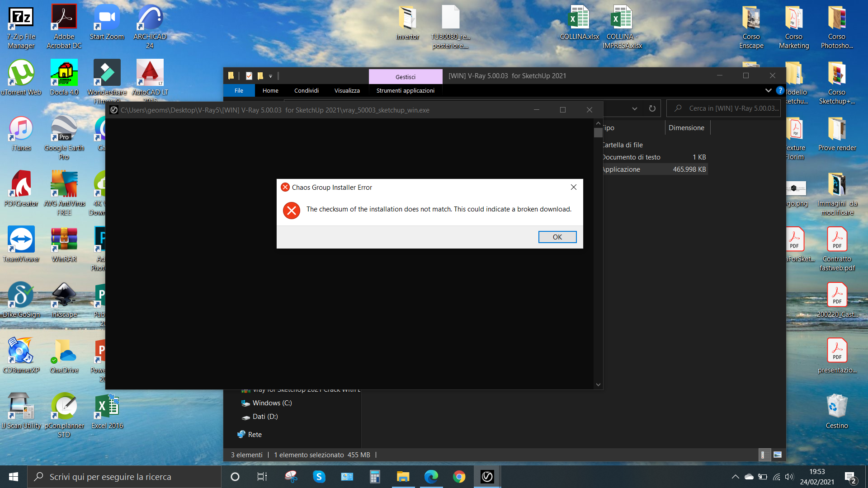Click the taskbar search box
Screen dimensions: 868x488
(124, 477)
